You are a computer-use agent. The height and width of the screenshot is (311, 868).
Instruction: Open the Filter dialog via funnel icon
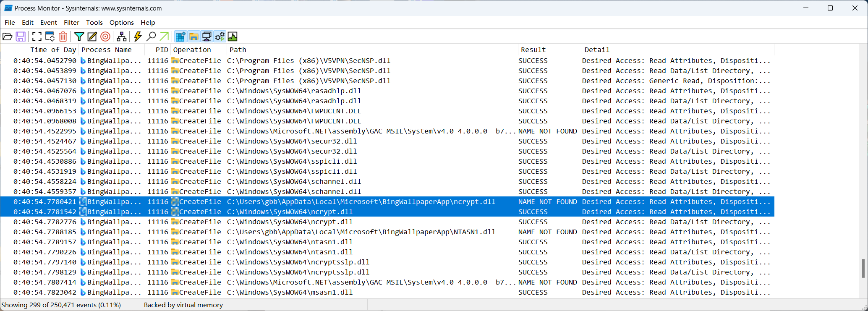[x=79, y=37]
